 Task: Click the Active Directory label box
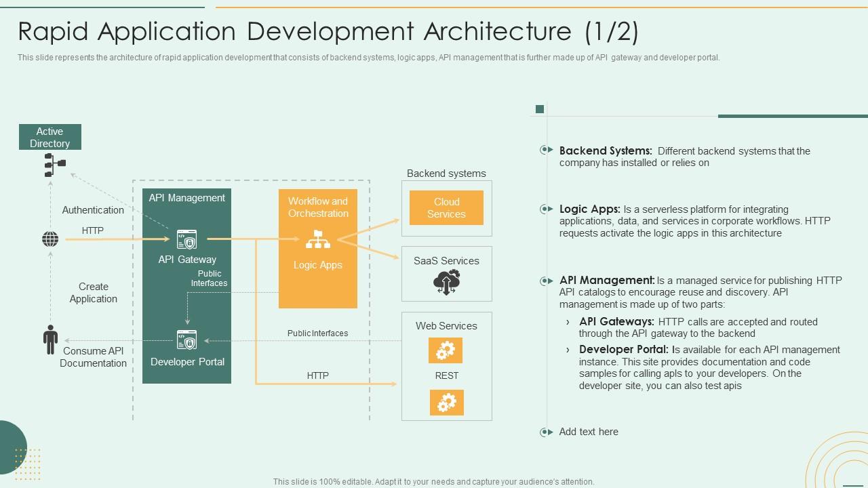[50, 137]
